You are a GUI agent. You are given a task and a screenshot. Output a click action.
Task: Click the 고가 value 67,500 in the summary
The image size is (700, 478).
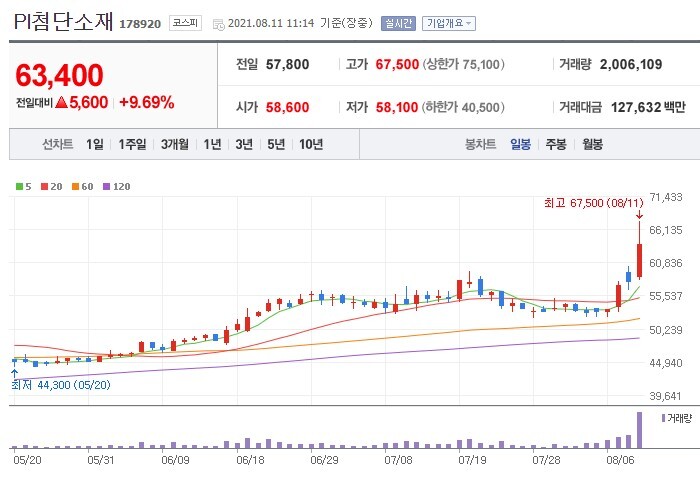pyautogui.click(x=397, y=64)
